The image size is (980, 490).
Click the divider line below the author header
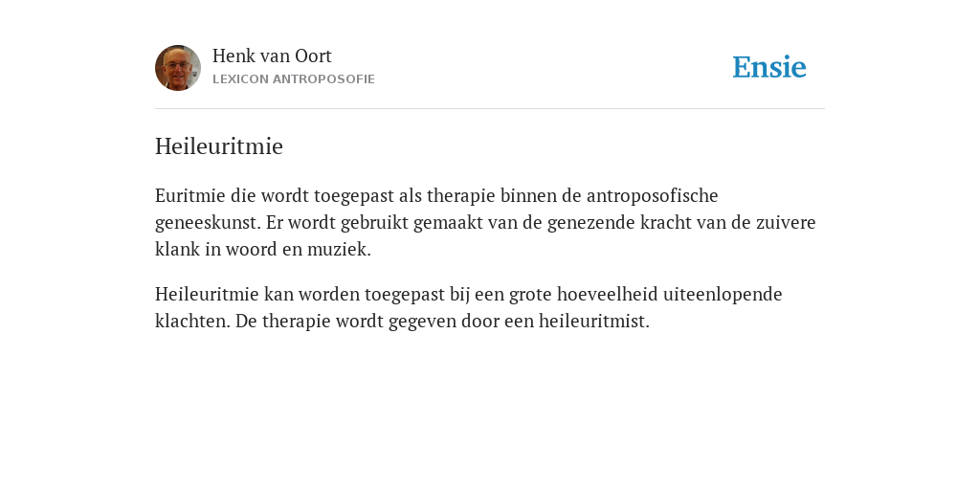(x=490, y=109)
